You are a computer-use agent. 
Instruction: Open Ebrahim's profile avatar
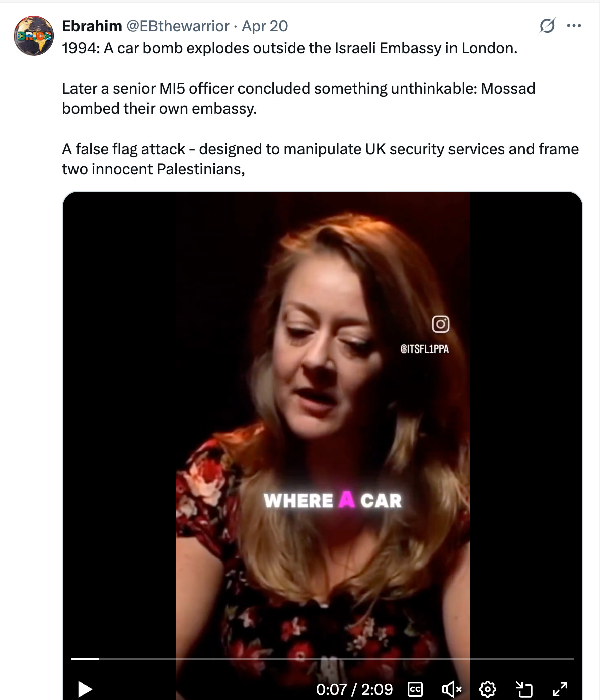point(34,36)
